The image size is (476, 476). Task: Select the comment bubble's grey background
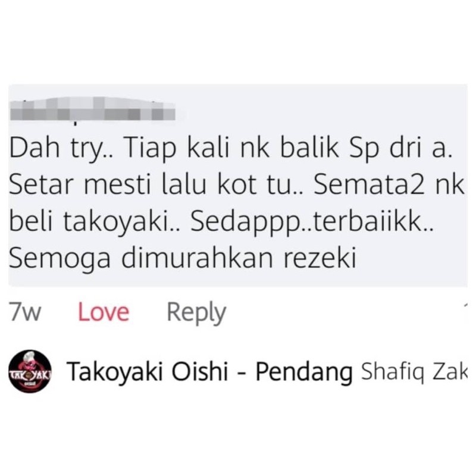pyautogui.click(x=238, y=185)
